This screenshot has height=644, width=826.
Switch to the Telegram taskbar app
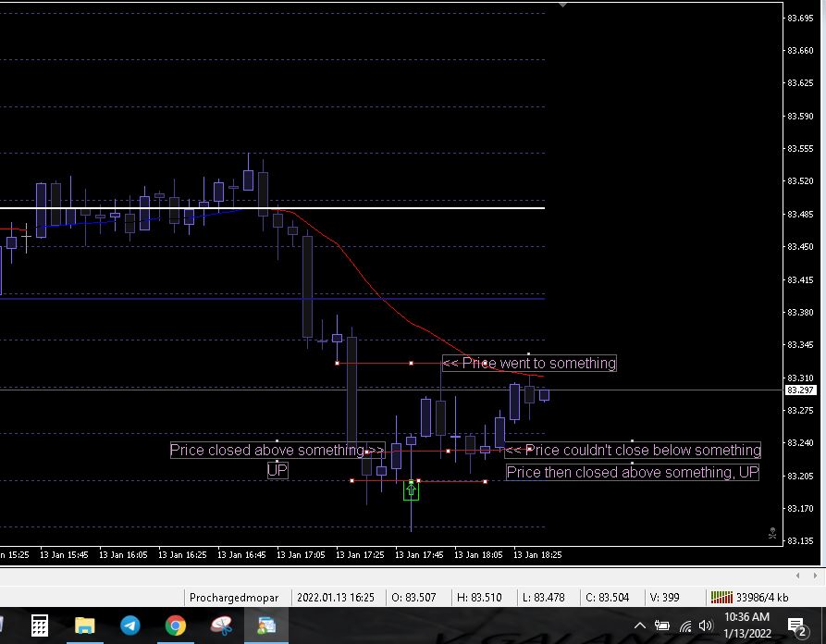[130, 625]
